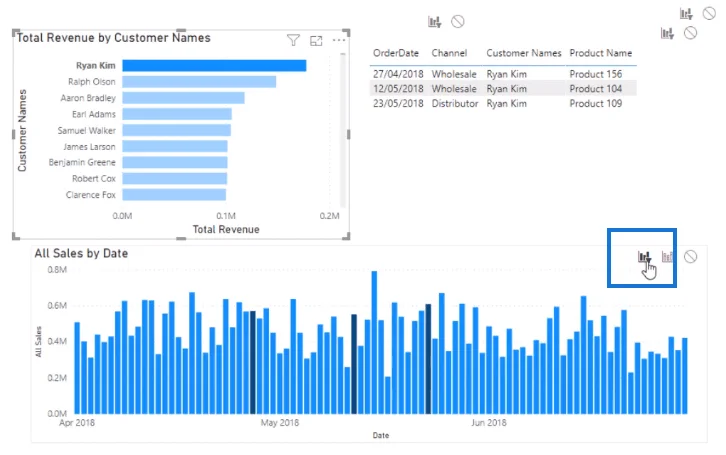Open the More options ellipsis on the revenue chart

pos(339,40)
